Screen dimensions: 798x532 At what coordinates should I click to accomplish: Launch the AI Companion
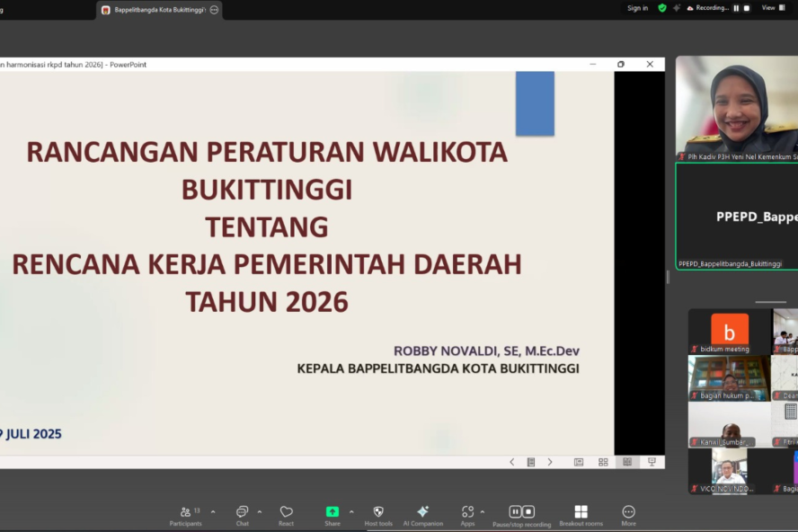pyautogui.click(x=422, y=515)
